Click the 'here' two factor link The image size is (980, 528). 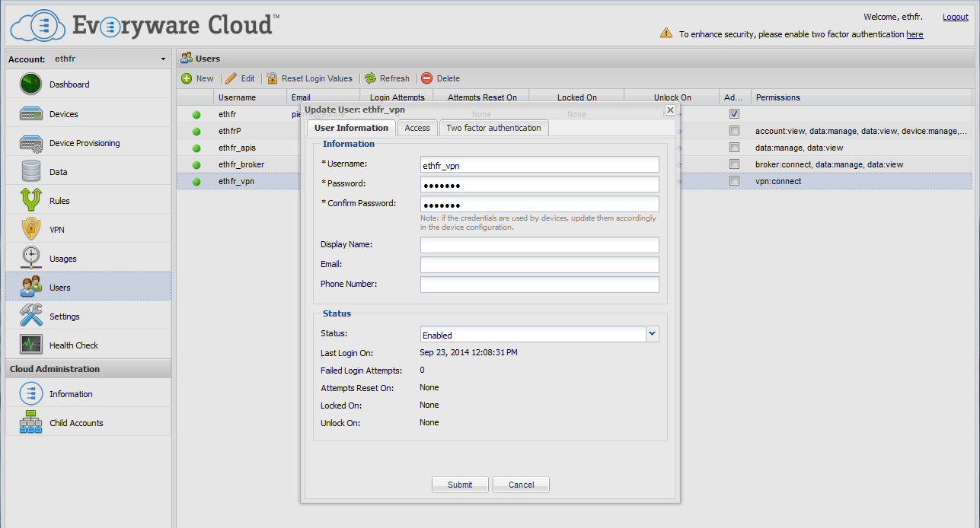pos(915,34)
